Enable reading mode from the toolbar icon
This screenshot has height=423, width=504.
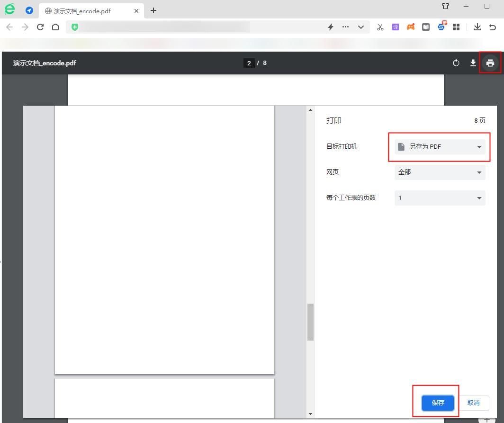[425, 27]
